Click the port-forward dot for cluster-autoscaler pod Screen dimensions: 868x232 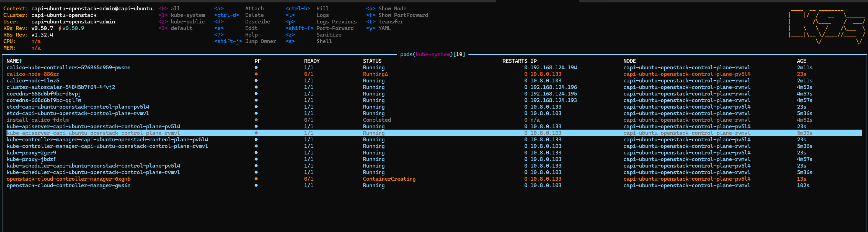tap(256, 87)
